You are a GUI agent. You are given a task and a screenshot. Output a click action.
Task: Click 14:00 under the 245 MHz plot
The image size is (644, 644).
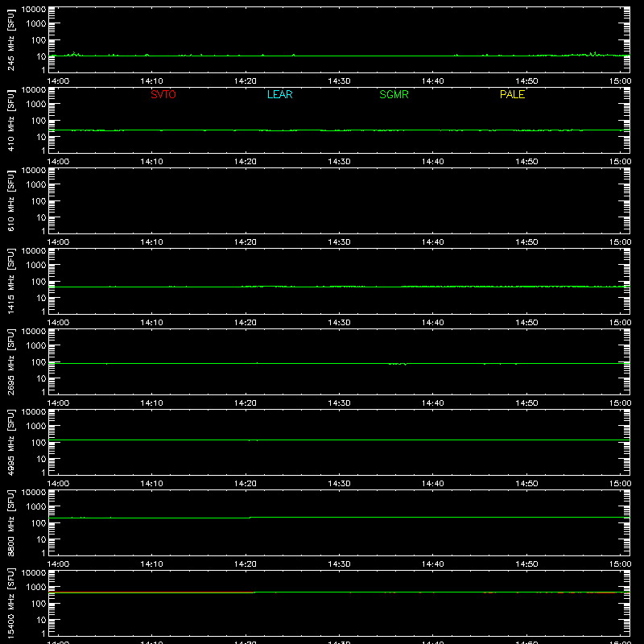point(58,81)
